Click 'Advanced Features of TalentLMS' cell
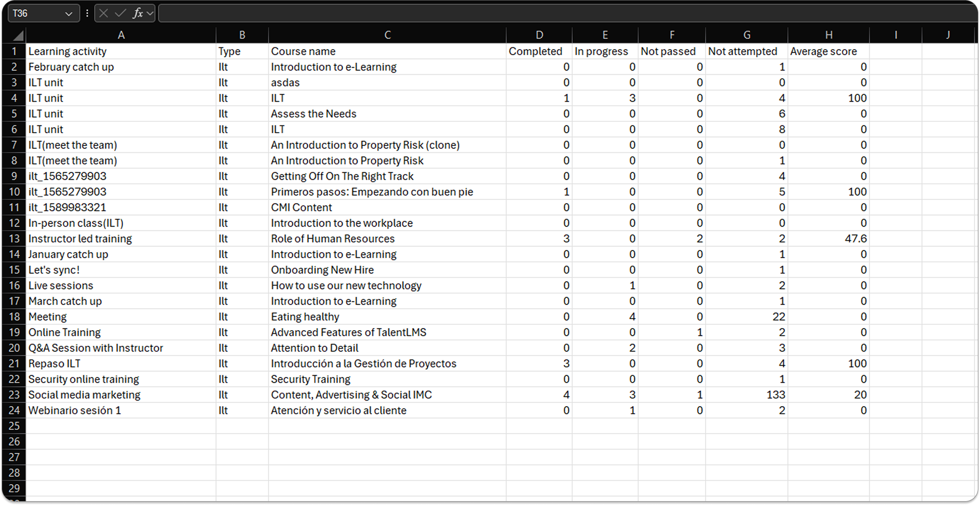The width and height of the screenshot is (980, 505). click(x=387, y=332)
